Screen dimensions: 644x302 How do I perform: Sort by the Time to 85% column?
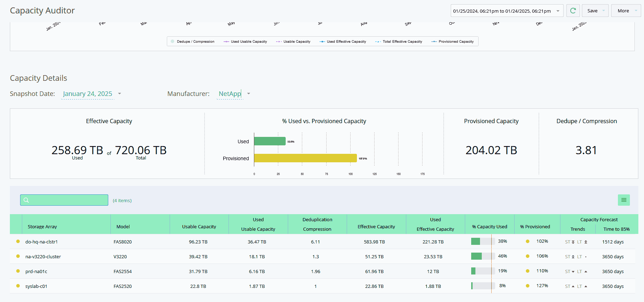616,229
